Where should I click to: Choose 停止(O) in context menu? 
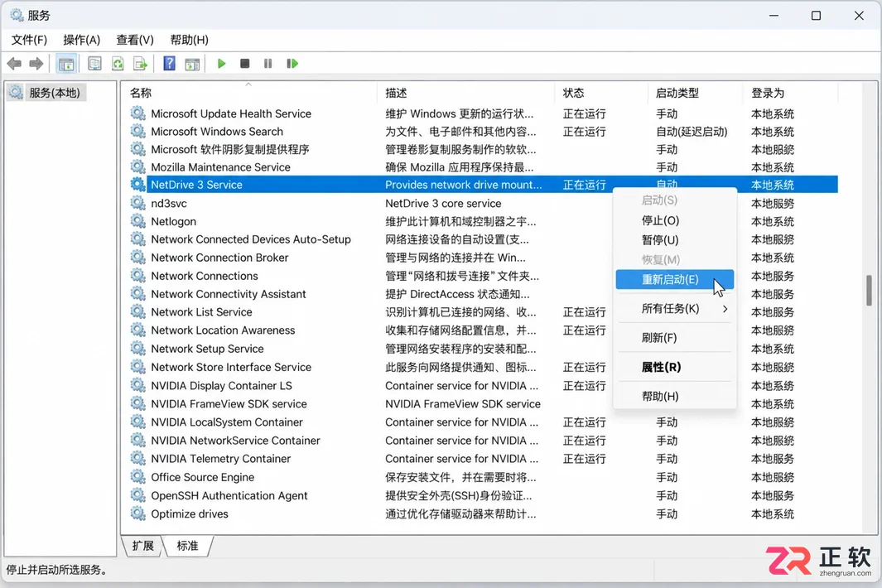(674, 220)
